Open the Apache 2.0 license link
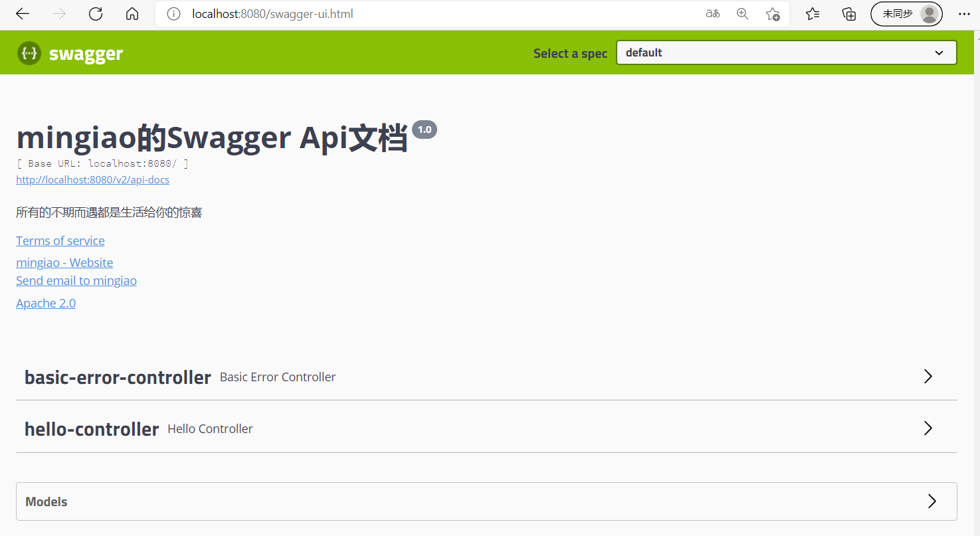980x536 pixels. [x=46, y=303]
